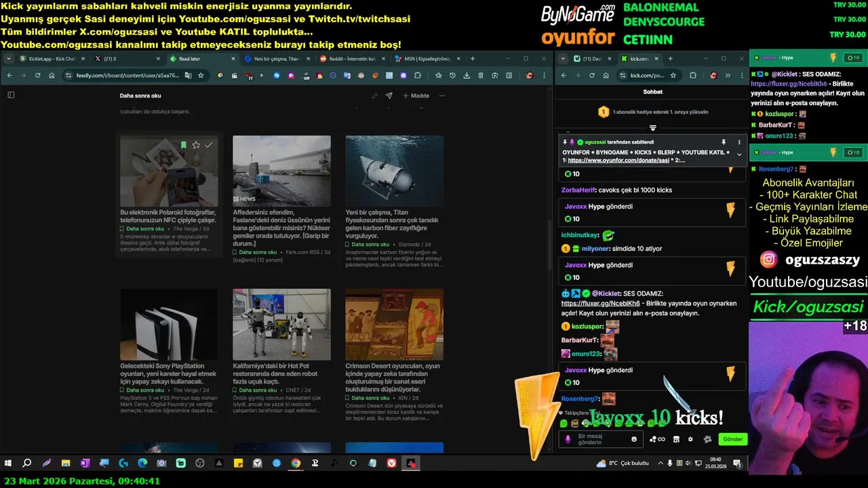Open the emoji picker in the chat box
The height and width of the screenshot is (488, 868).
point(635,439)
